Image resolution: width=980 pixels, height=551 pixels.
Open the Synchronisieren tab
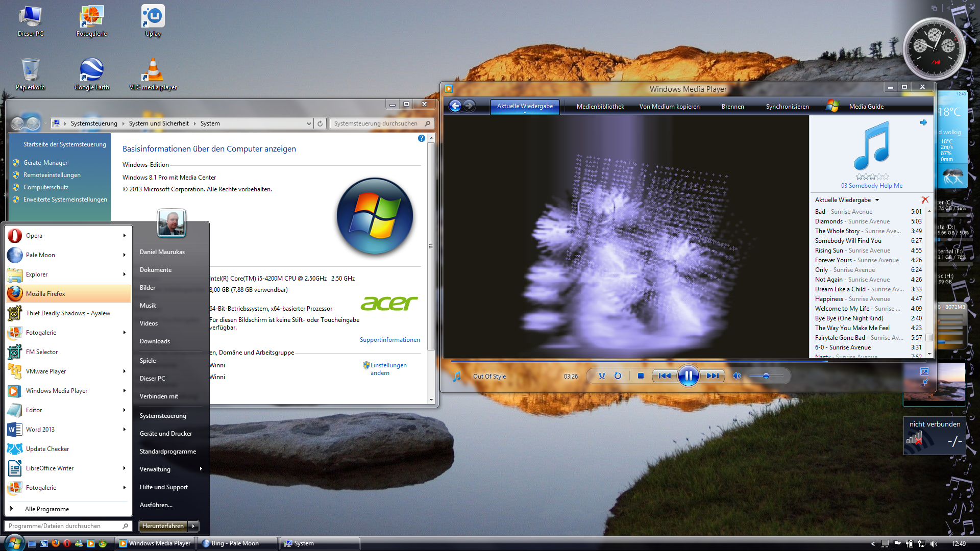pyautogui.click(x=787, y=107)
